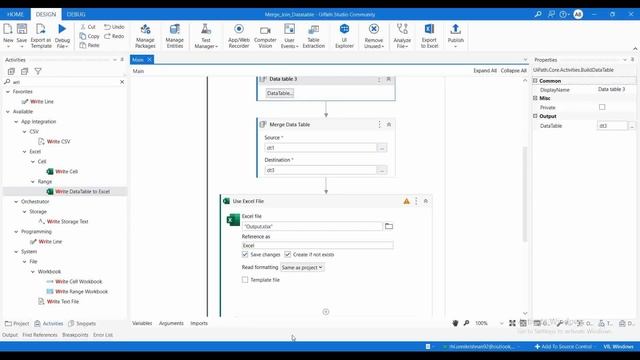Viewport: 640px width, 360px height.
Task: Toggle Private checkbox in Properties
Action: [602, 107]
